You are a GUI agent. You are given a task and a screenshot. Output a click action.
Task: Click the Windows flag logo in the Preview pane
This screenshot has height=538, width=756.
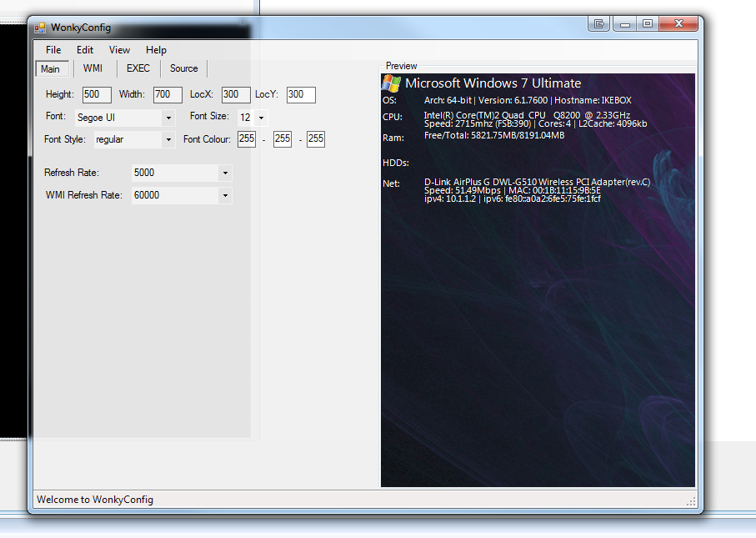pos(388,83)
